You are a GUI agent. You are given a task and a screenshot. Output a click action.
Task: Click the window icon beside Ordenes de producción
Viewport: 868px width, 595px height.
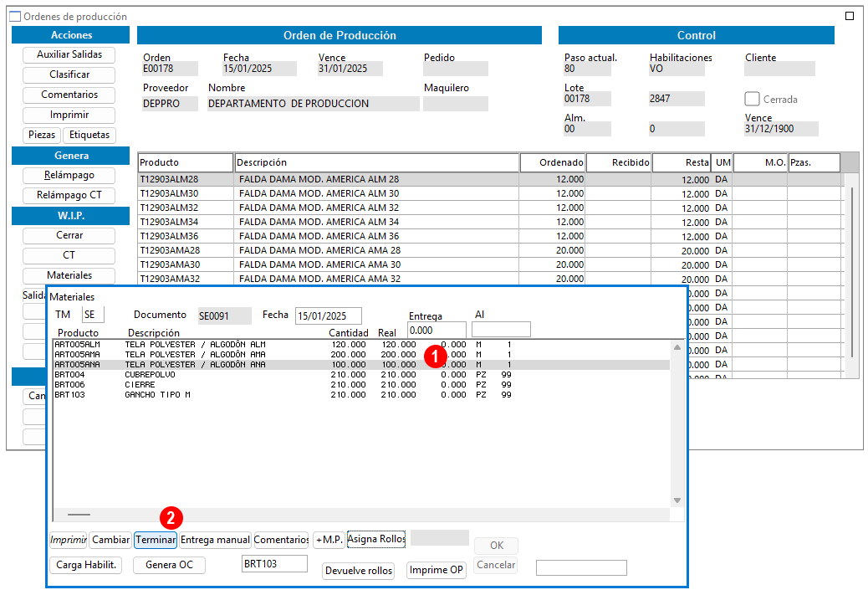click(16, 17)
